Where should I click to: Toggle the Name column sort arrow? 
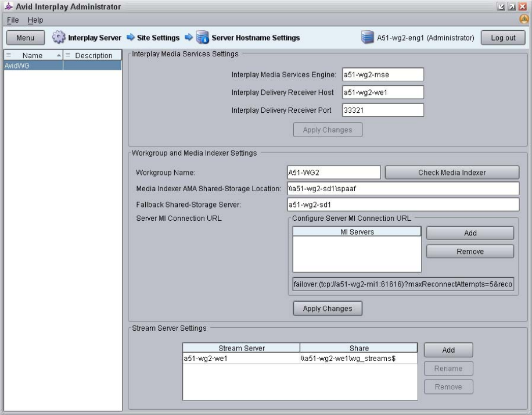59,55
